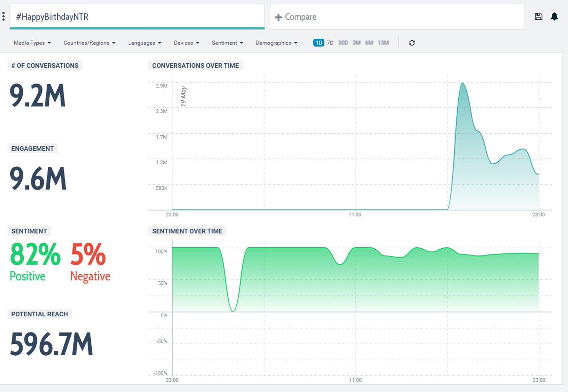Open the three-dot options menu

pyautogui.click(x=3, y=17)
